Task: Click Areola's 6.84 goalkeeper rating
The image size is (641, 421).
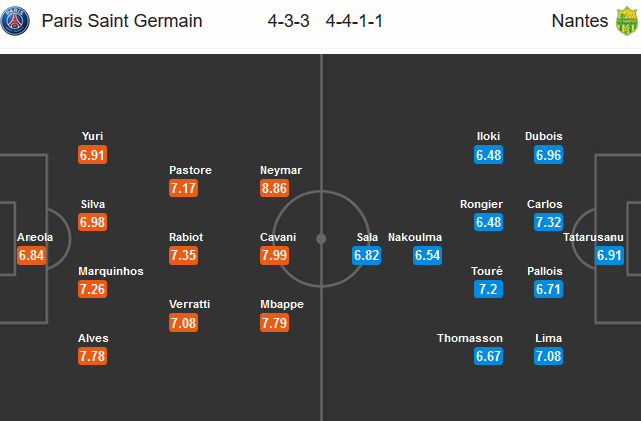Action: pyautogui.click(x=31, y=255)
